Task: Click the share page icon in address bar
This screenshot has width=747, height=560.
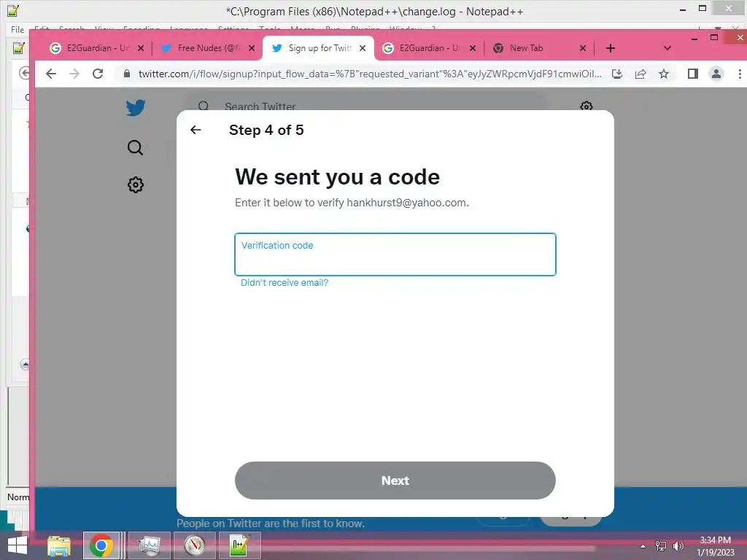Action: 640,74
